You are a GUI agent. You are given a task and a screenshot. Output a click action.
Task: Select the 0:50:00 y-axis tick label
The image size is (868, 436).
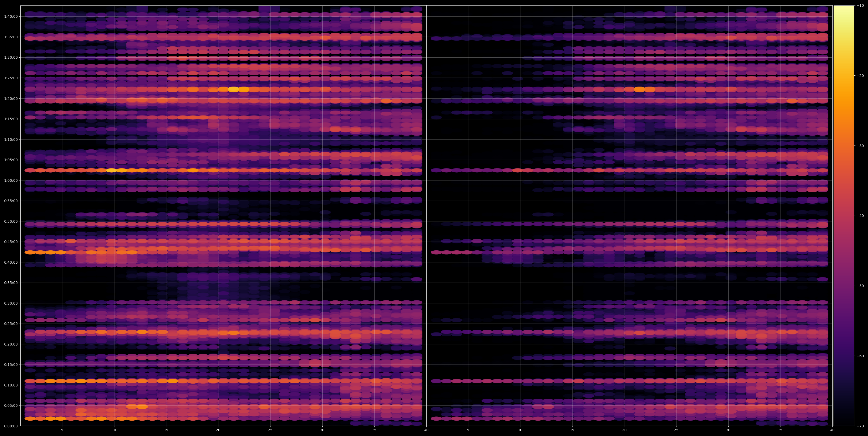[x=11, y=221]
